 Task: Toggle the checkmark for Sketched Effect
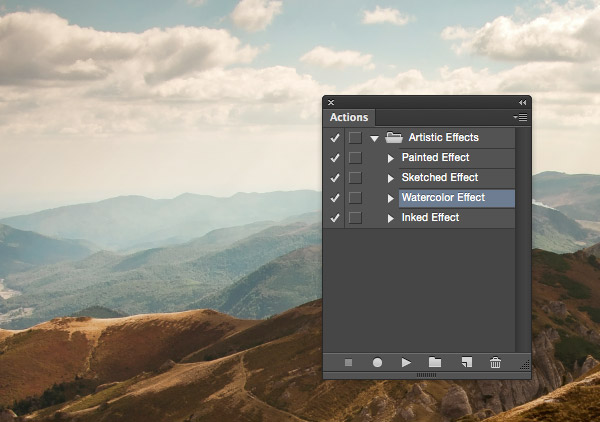tap(335, 178)
